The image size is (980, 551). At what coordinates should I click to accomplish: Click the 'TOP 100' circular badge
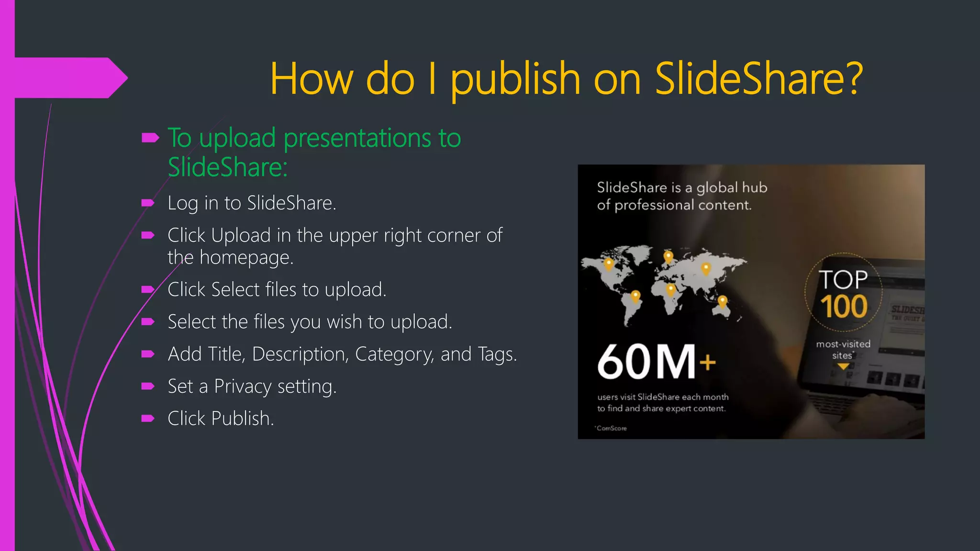[x=844, y=292]
